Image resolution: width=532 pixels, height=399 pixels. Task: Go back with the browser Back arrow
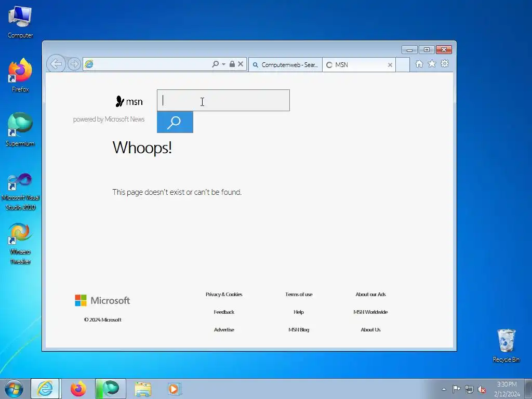click(56, 63)
